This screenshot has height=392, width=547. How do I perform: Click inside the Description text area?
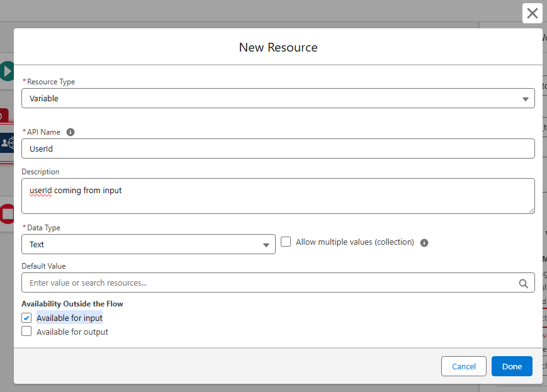coord(278,196)
